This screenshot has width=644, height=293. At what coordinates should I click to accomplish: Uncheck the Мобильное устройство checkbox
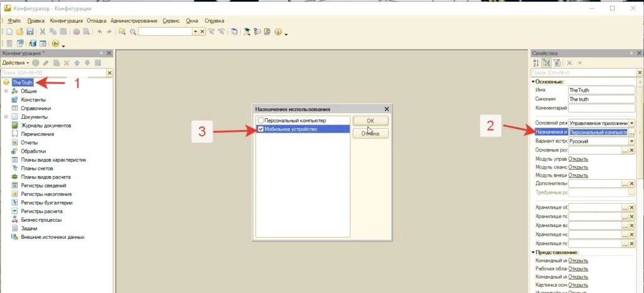260,130
